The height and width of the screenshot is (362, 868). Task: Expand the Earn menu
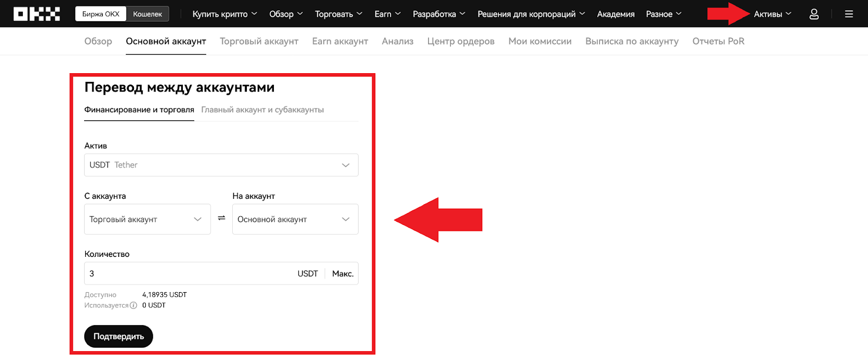tap(387, 14)
